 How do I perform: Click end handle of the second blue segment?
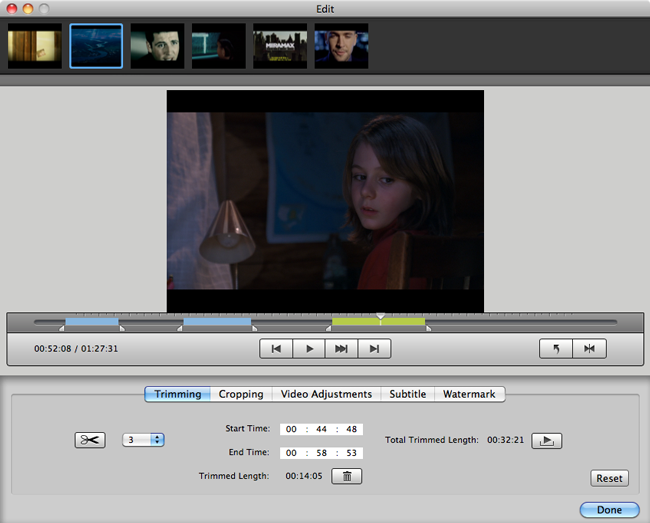click(x=255, y=328)
